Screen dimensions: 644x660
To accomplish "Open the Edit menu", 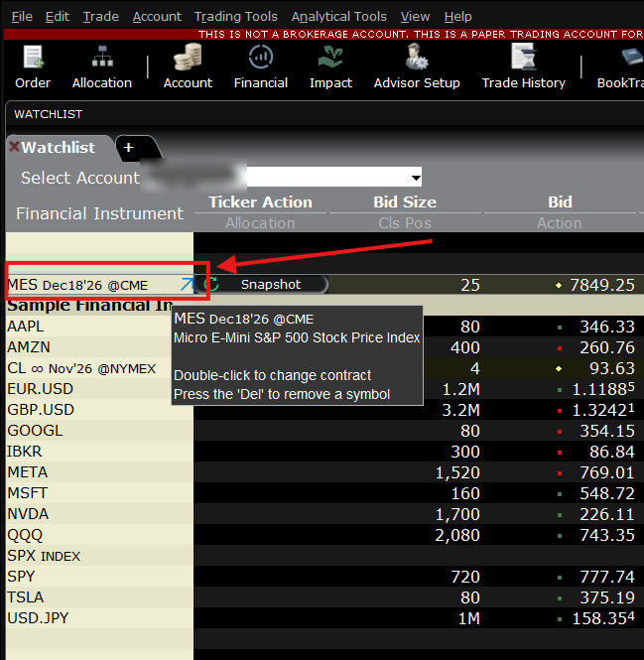I will pos(58,17).
